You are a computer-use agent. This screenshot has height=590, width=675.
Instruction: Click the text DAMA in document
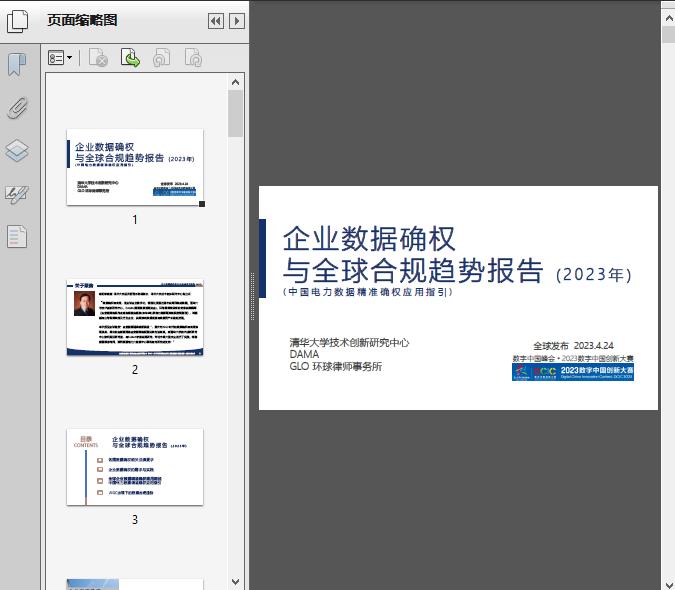coord(304,354)
